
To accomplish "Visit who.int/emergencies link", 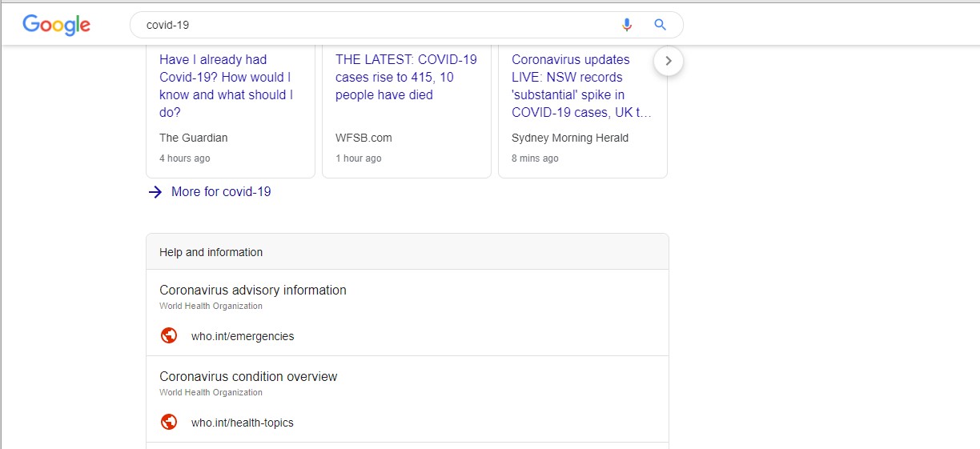I will click(243, 336).
